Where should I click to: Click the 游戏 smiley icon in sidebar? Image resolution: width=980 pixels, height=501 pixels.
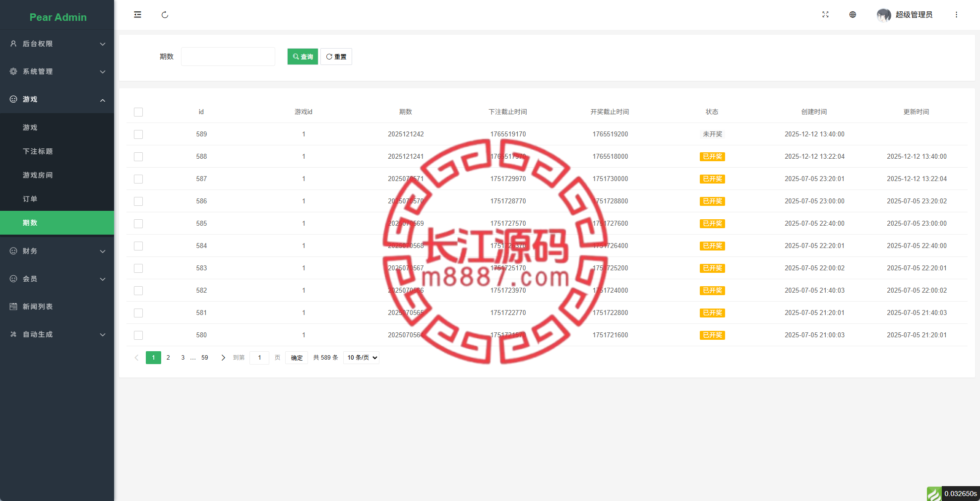[x=13, y=99]
